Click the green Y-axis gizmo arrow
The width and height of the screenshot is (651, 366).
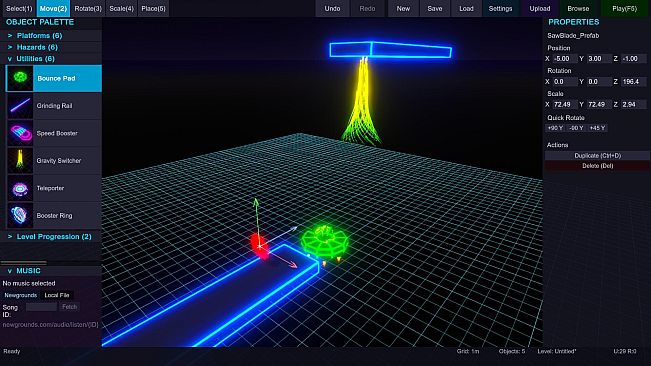pyautogui.click(x=256, y=203)
